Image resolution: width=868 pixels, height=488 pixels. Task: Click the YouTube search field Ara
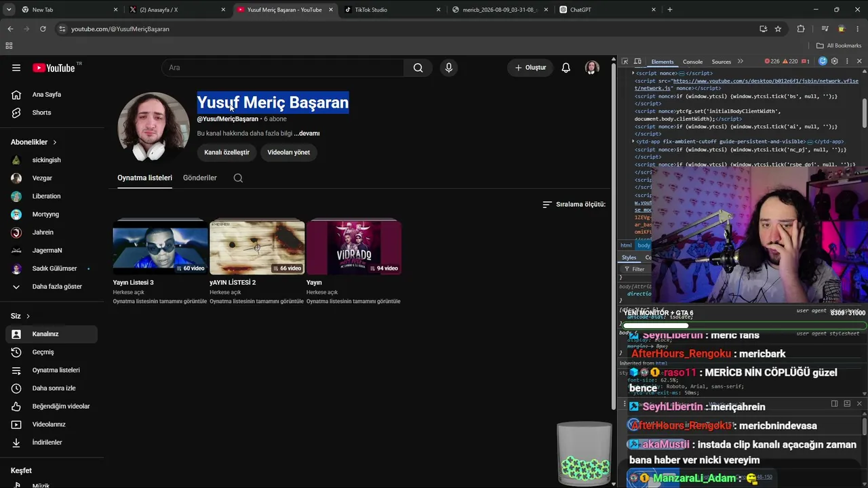click(x=283, y=68)
